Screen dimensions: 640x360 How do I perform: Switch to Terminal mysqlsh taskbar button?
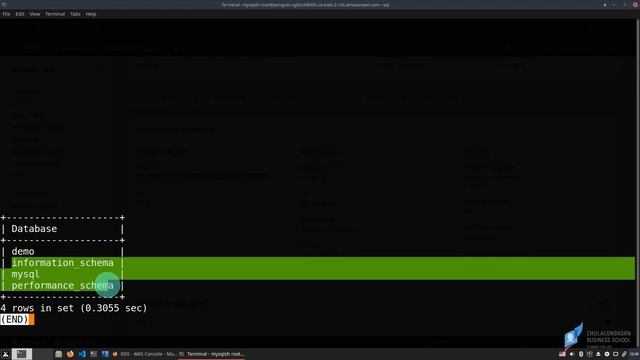pos(211,354)
